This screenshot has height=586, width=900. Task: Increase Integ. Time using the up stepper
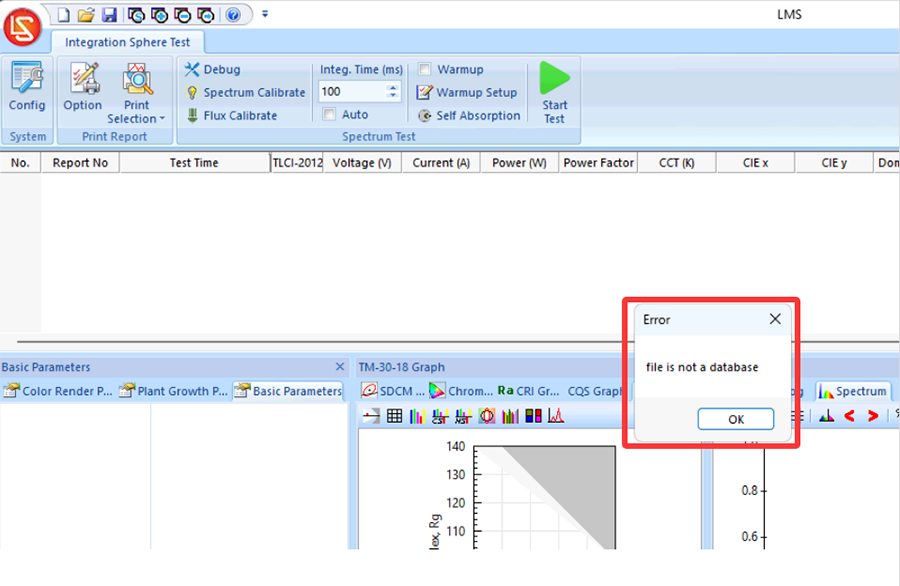(393, 87)
